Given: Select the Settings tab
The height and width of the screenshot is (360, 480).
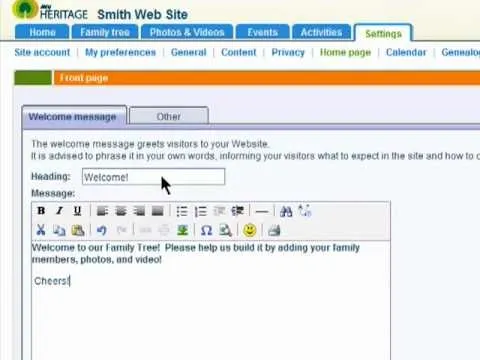Looking at the screenshot, I should tap(383, 33).
